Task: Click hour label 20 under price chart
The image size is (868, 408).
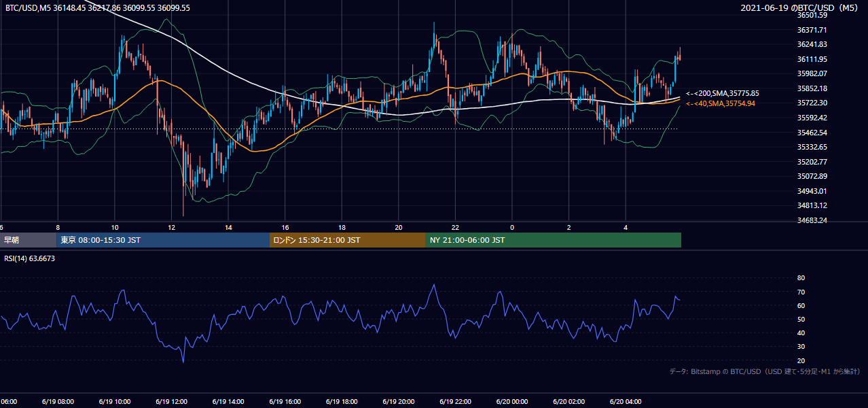Action: (399, 228)
